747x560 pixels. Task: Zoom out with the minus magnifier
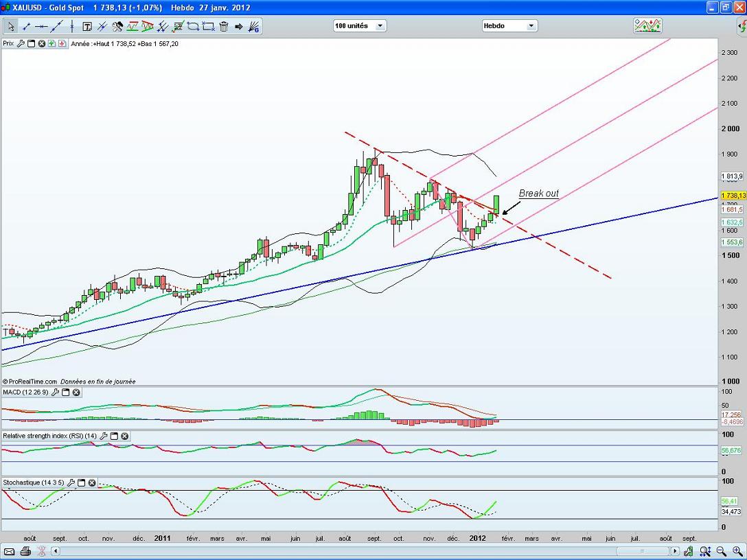click(722, 551)
